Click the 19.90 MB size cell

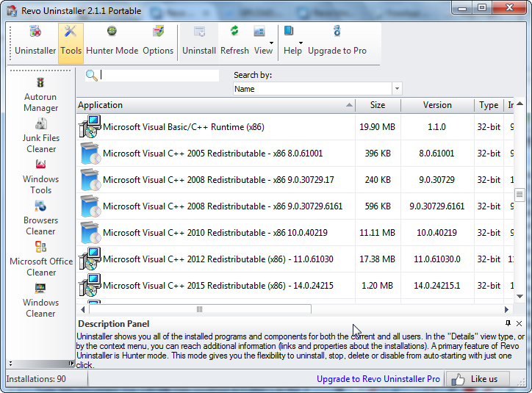pos(377,127)
